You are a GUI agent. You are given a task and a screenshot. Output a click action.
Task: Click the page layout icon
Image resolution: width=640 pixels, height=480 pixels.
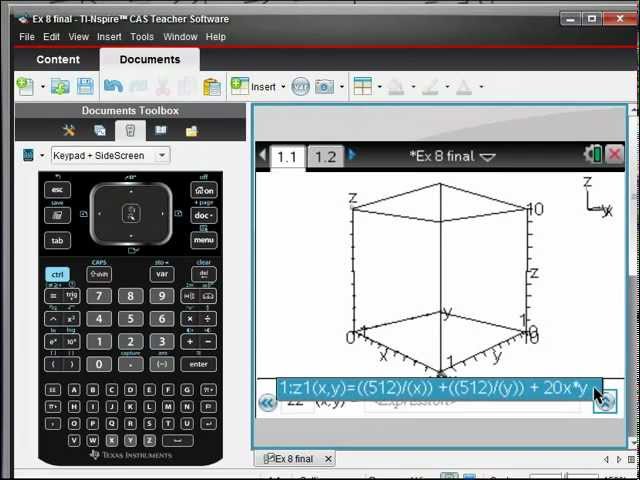pos(362,86)
